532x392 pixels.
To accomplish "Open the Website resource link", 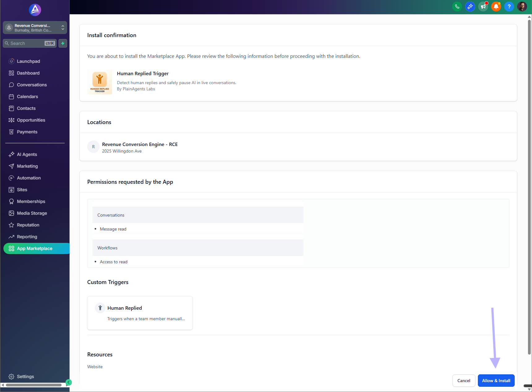I will 95,366.
